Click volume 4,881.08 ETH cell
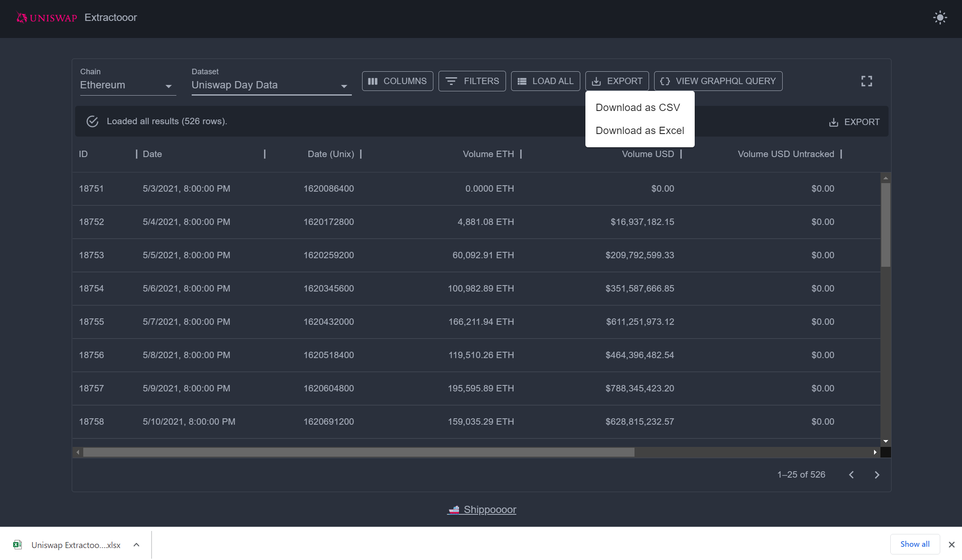The height and width of the screenshot is (560, 962). 486,222
